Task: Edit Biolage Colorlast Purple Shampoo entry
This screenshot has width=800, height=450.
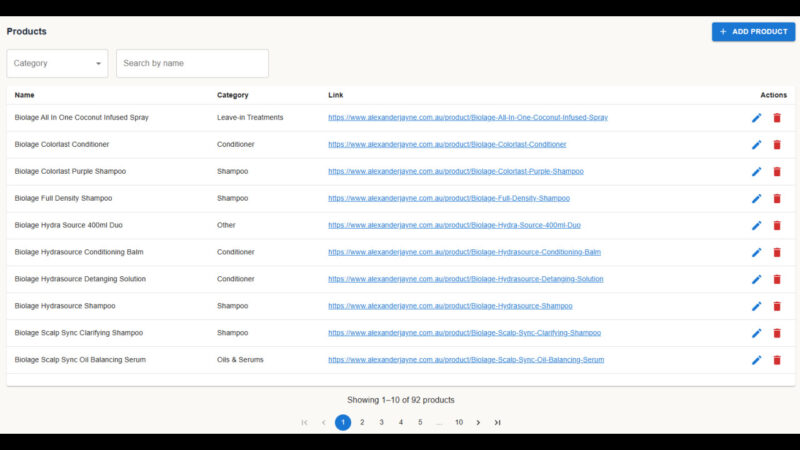Action: click(756, 172)
